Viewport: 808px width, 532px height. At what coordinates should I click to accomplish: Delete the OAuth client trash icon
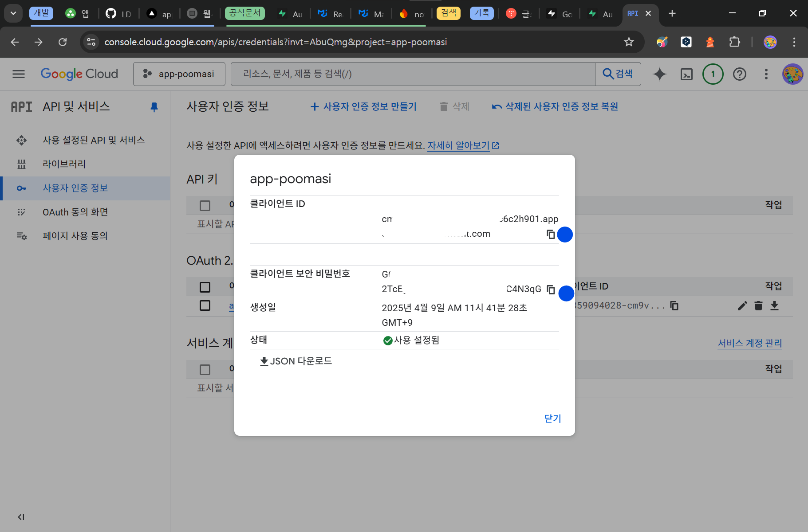(758, 306)
